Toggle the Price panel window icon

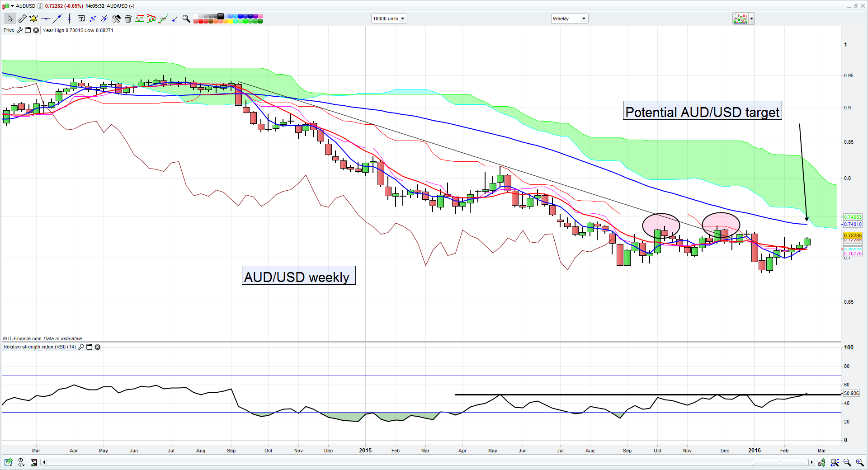28,30
